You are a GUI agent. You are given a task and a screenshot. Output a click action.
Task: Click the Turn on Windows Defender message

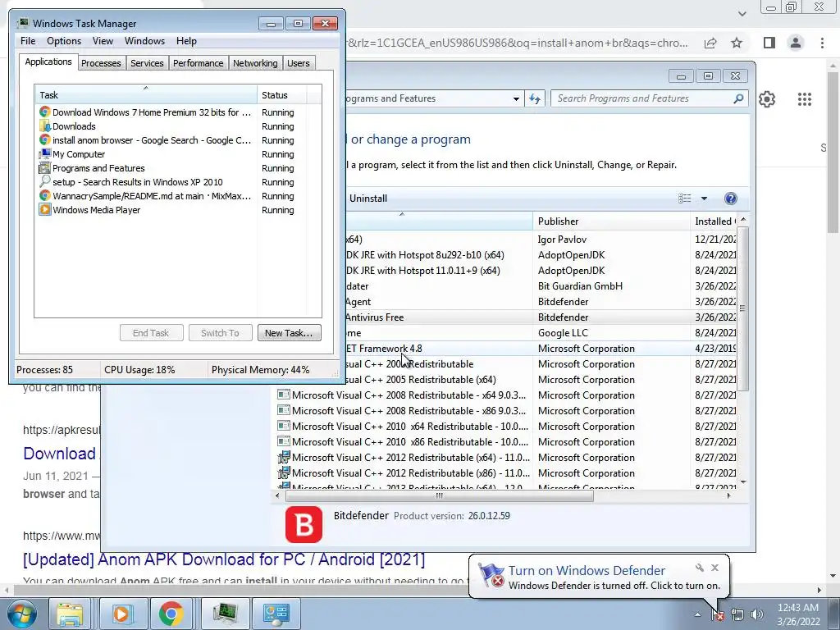tap(587, 571)
